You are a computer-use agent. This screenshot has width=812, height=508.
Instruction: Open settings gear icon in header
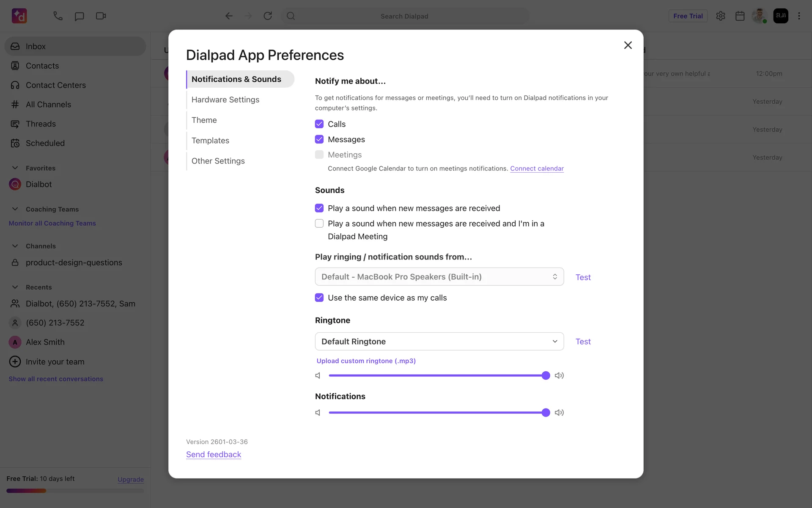tap(721, 16)
